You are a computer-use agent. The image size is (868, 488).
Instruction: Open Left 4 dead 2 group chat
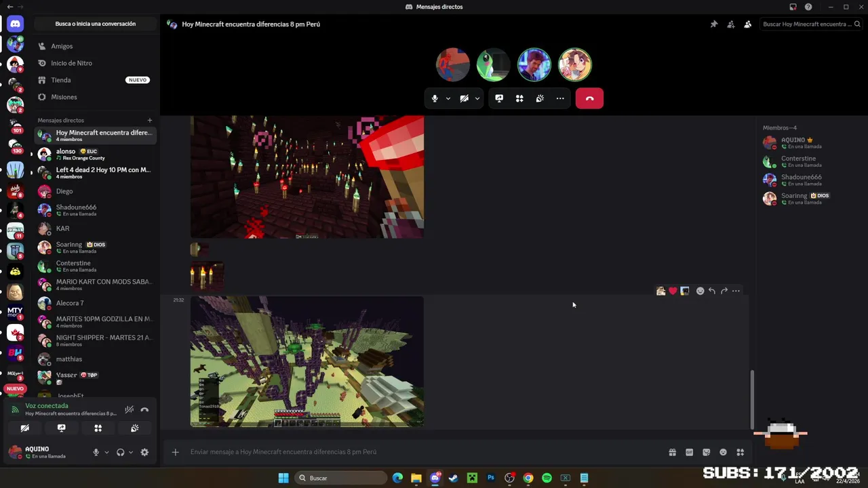(95, 173)
